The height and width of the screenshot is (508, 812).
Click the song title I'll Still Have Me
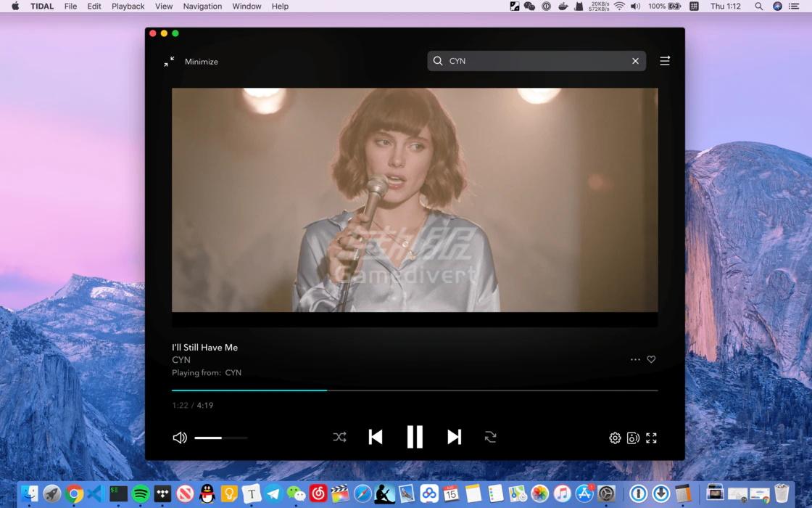(205, 348)
